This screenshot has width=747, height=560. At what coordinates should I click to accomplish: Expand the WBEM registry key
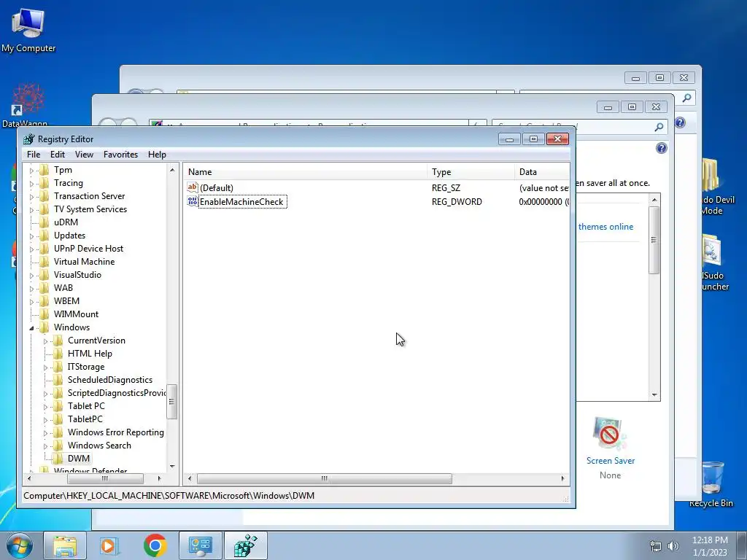point(31,301)
